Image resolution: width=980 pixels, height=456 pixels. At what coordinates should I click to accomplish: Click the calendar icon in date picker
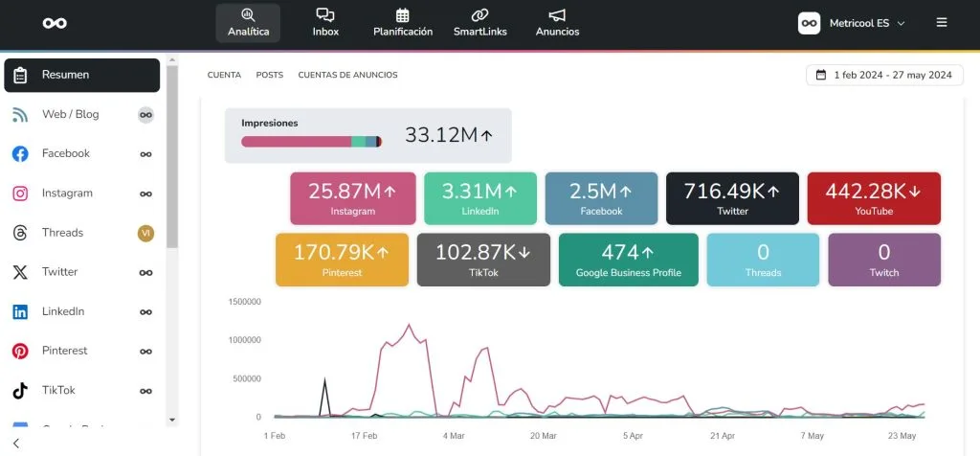click(x=820, y=75)
